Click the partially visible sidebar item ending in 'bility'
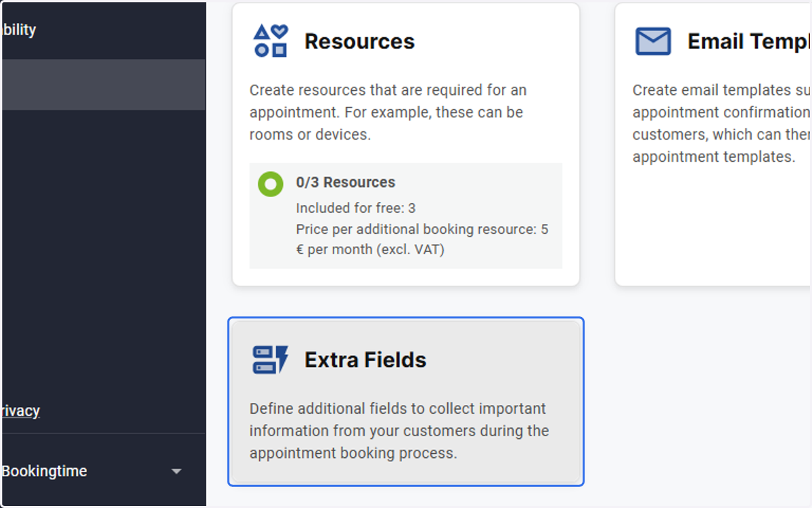Screen dimensions: 812x508 tap(18, 30)
